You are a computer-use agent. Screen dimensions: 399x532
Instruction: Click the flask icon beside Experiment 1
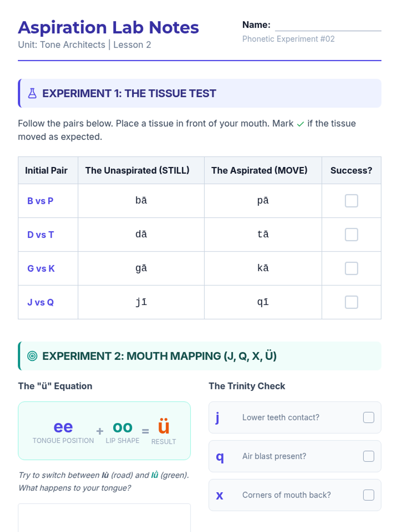[x=32, y=93]
